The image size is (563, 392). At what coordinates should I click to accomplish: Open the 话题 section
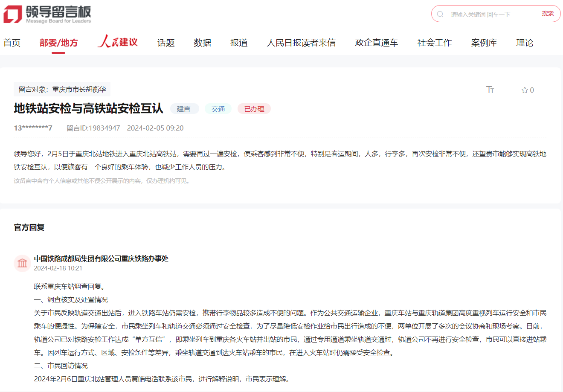[x=165, y=42]
